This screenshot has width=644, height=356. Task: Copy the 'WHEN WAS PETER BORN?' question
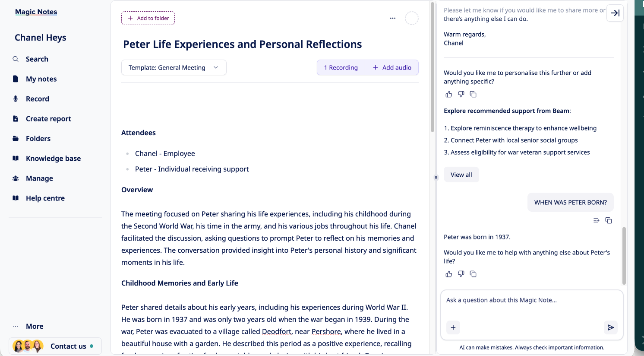609,220
